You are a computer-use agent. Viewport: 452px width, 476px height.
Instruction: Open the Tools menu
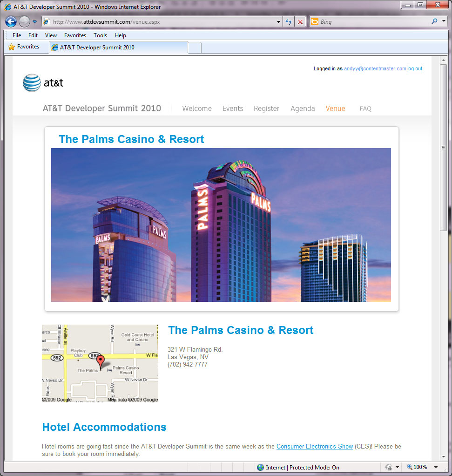point(100,35)
